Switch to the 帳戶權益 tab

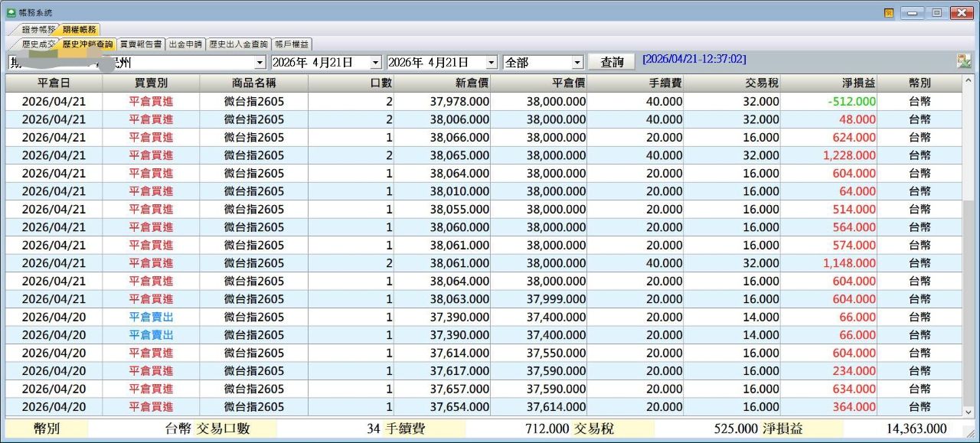point(292,44)
